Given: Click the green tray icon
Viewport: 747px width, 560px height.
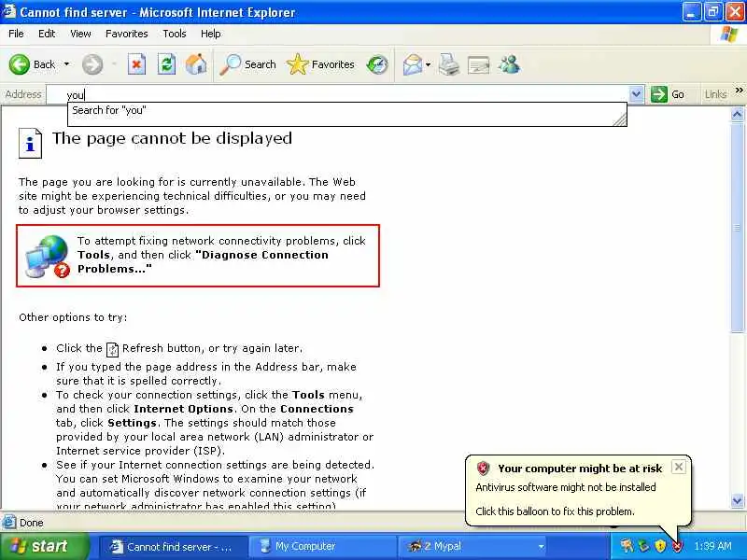Looking at the screenshot, I should coord(643,546).
